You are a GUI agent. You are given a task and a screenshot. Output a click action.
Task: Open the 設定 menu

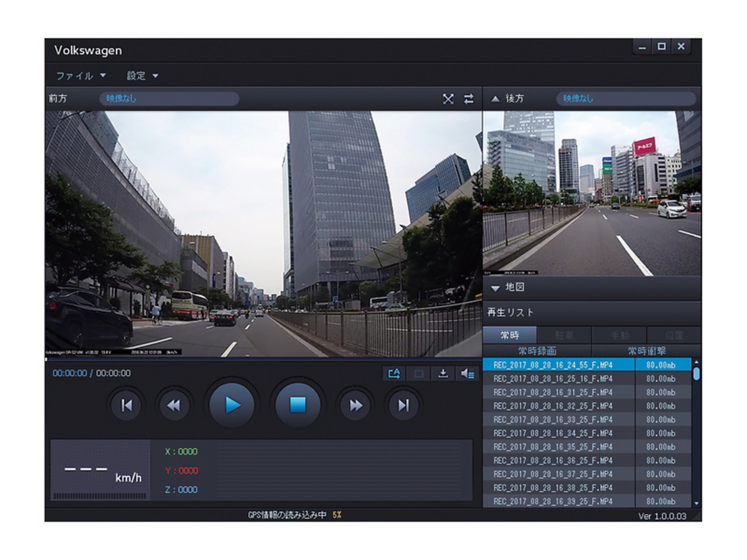point(142,76)
